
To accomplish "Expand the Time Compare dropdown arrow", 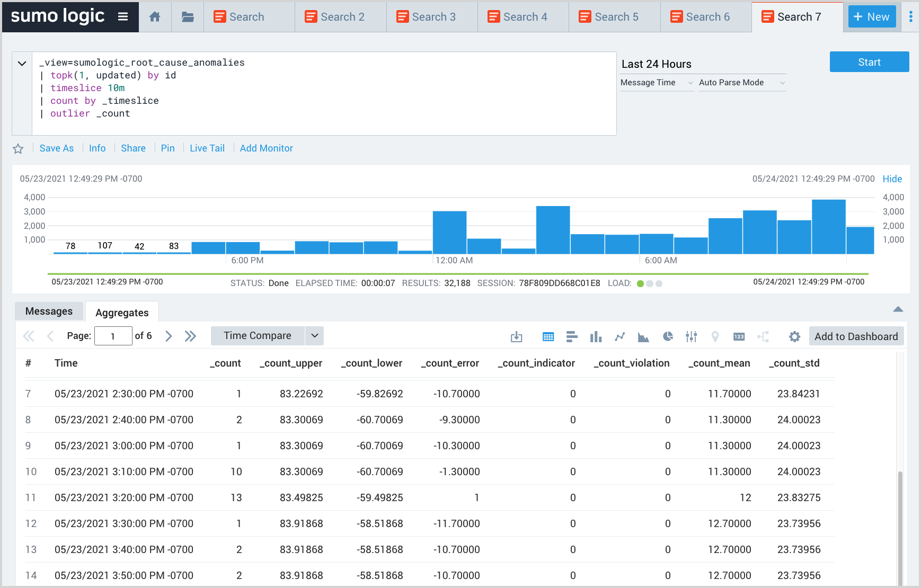I will pos(314,336).
